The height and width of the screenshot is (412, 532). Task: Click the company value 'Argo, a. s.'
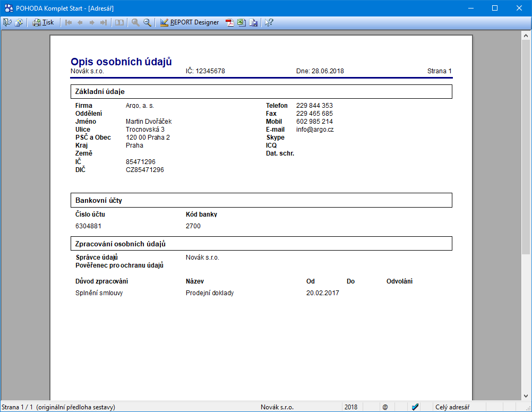tap(140, 106)
